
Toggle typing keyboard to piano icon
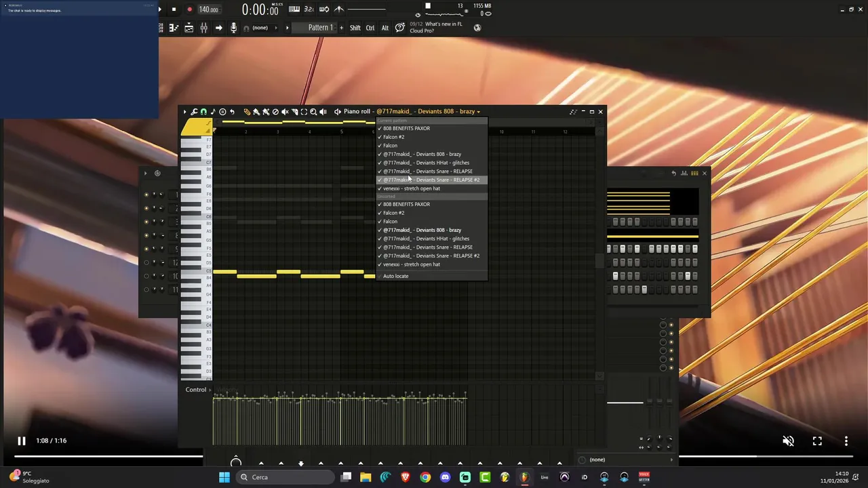(x=294, y=9)
